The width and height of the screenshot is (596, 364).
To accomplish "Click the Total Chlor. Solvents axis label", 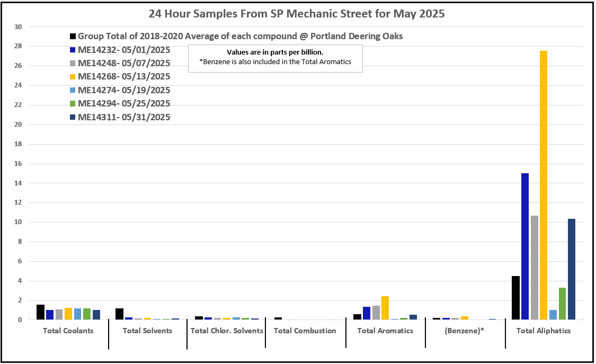I will pyautogui.click(x=227, y=331).
